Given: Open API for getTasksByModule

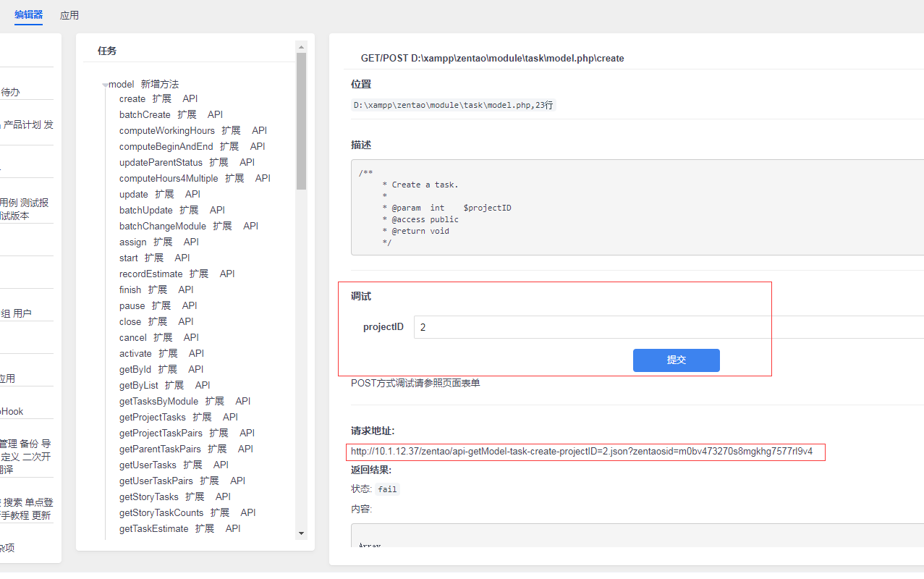Looking at the screenshot, I should 243,401.
